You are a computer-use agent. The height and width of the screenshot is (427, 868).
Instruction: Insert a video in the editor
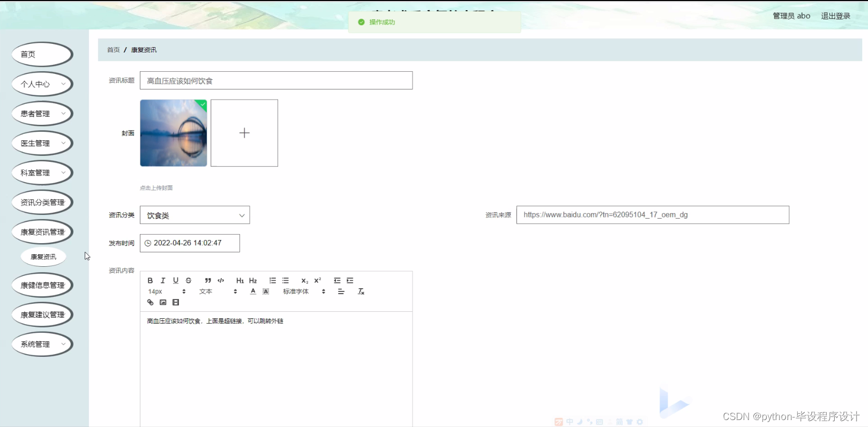pyautogui.click(x=176, y=302)
